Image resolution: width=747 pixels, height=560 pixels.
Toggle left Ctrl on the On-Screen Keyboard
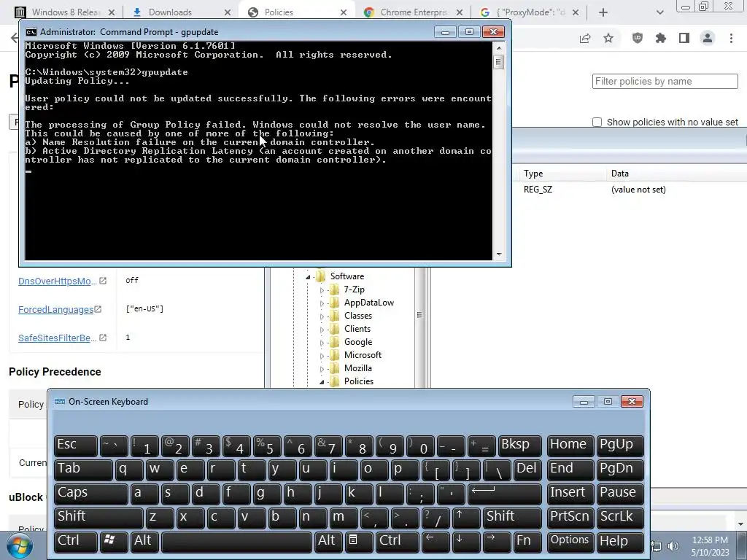pos(76,542)
